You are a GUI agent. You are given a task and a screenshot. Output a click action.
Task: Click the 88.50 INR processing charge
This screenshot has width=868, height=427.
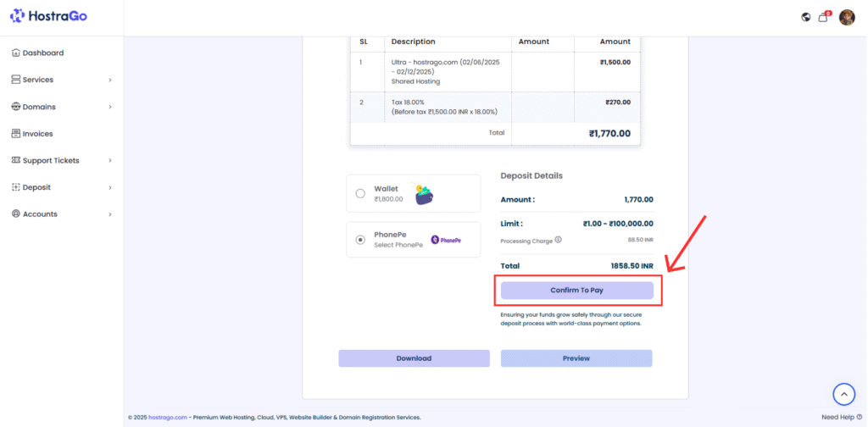coord(641,241)
